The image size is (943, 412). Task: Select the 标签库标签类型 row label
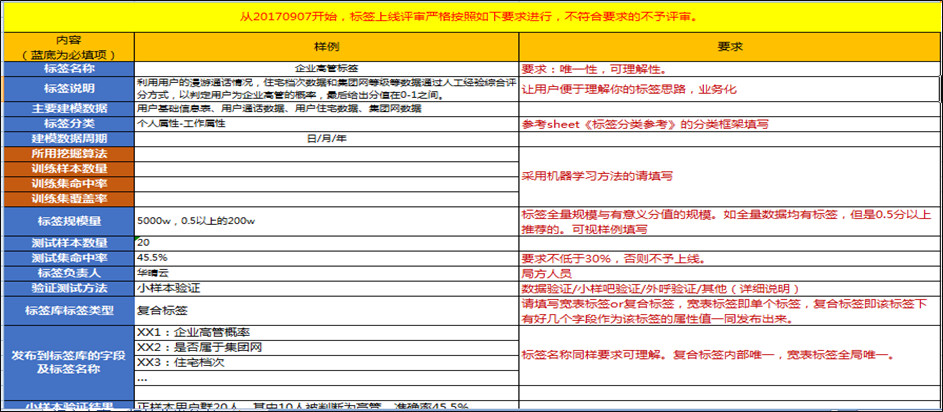(x=69, y=310)
